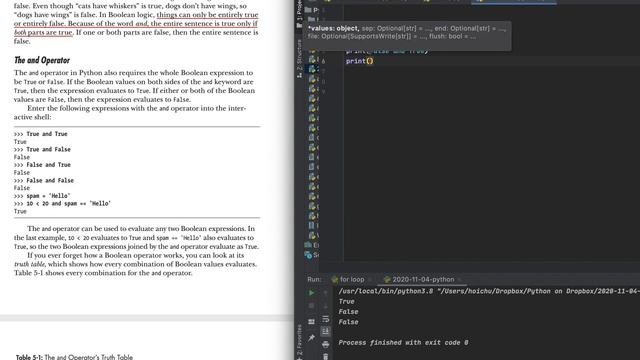Click line number 6 in editor gutter
The width and height of the screenshot is (640, 360).
(x=323, y=61)
